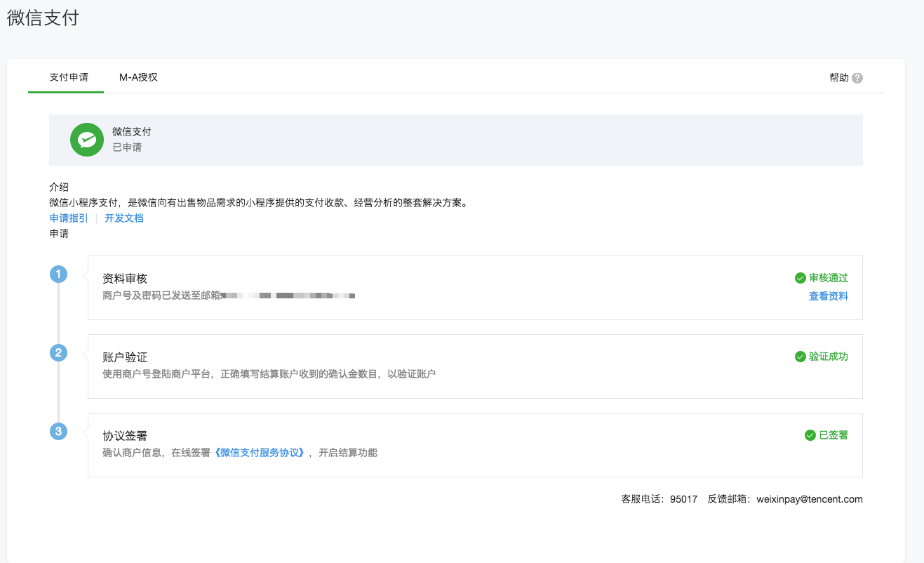Click the 商户号及密码已发送至邮箱 description text
Image resolution: width=924 pixels, height=563 pixels.
click(x=161, y=296)
